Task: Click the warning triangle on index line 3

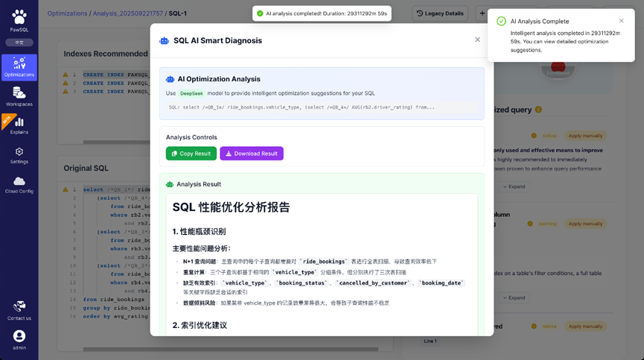Action: pyautogui.click(x=66, y=92)
